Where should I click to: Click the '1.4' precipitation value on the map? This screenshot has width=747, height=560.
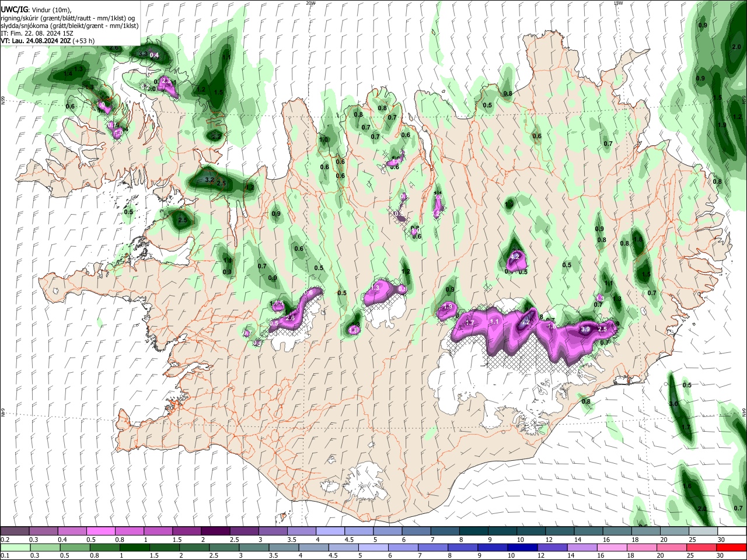tap(68, 73)
